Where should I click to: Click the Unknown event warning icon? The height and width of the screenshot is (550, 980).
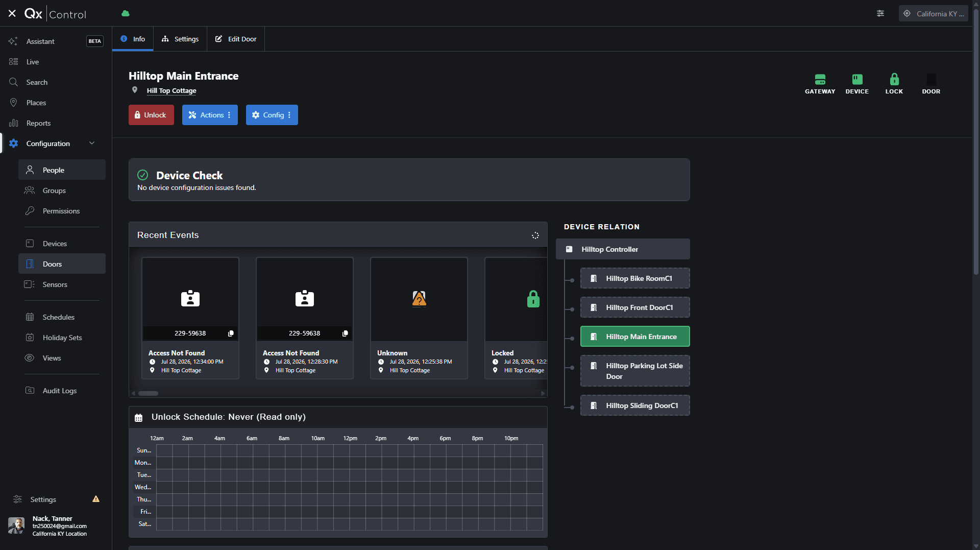[x=419, y=299]
